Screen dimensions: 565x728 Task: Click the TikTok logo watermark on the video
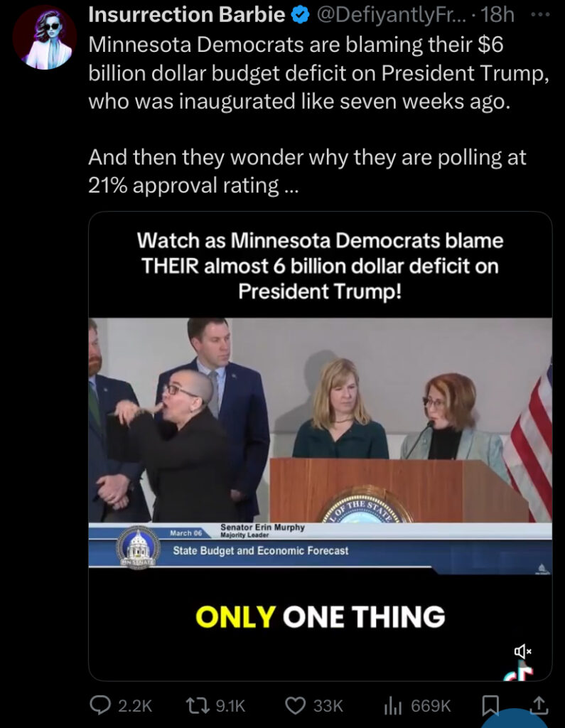coord(519,673)
